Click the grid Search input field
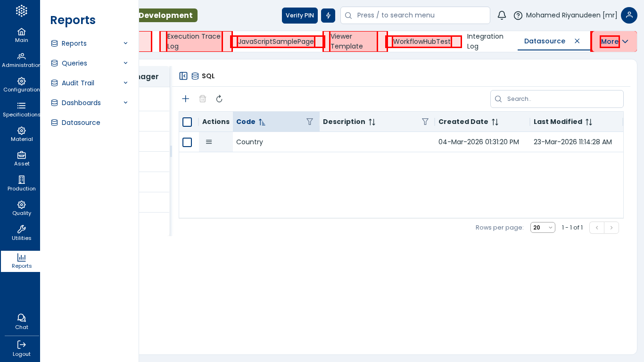This screenshot has width=644, height=362. [562, 99]
